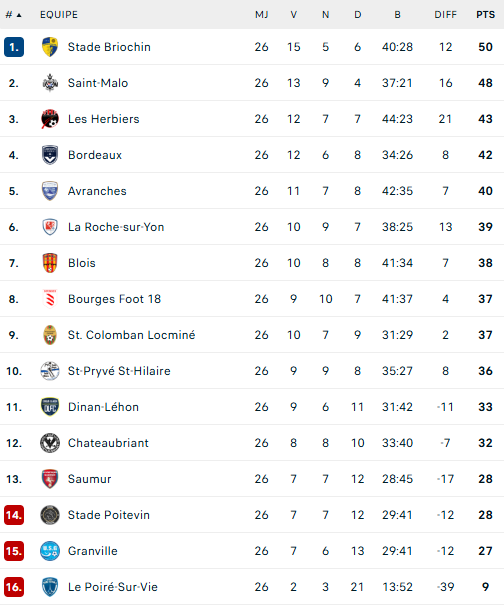Click the EQUIPE column header
This screenshot has width=504, height=607.
point(59,15)
